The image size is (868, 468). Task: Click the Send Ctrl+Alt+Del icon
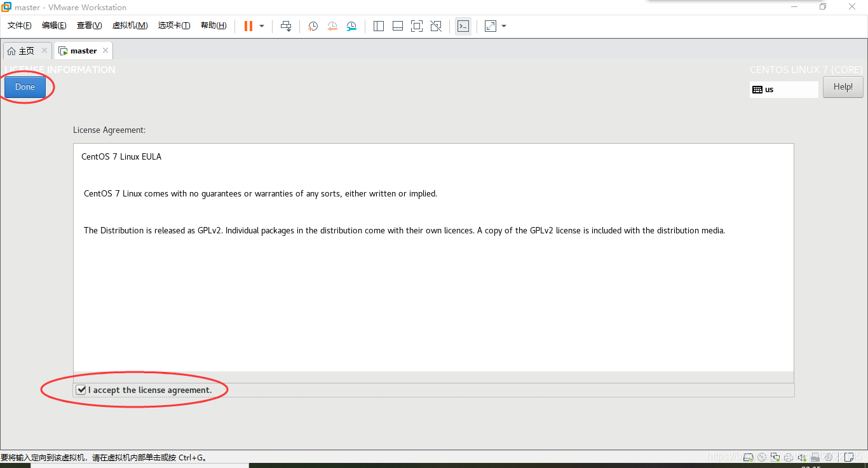pyautogui.click(x=286, y=26)
